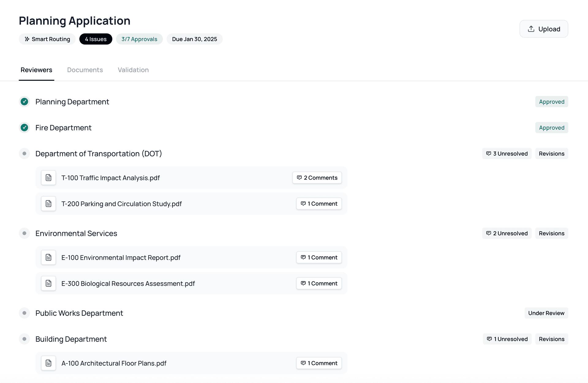Click the Planning Department green checkmark
Image resolution: width=588 pixels, height=383 pixels.
24,102
